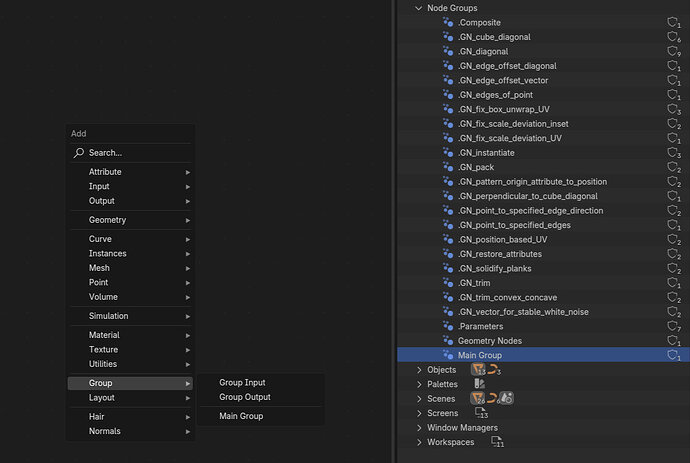Open the Output submenu
The height and width of the screenshot is (463, 690).
pos(130,201)
